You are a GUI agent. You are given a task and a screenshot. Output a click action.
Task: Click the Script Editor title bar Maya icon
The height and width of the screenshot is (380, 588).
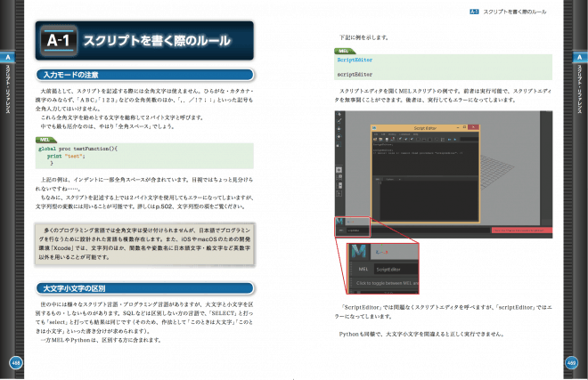point(374,128)
